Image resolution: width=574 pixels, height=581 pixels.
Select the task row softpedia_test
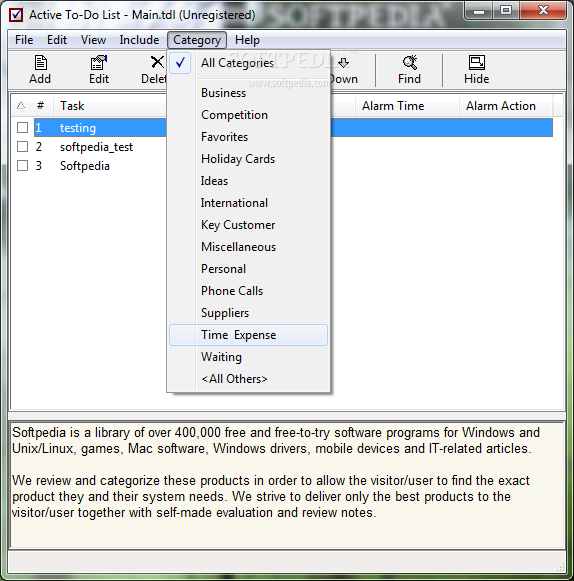point(96,147)
